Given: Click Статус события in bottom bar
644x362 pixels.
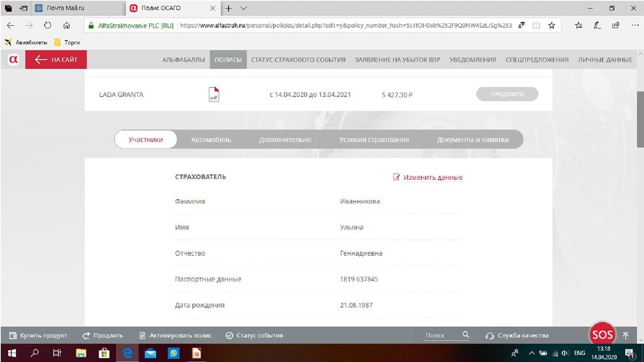Looking at the screenshot, I should coord(254,336).
